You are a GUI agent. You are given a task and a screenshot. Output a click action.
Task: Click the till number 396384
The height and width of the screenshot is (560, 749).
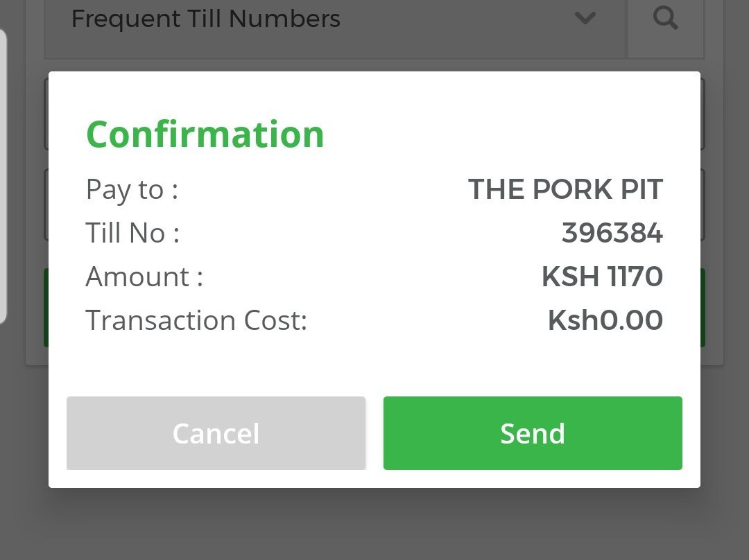click(x=612, y=233)
